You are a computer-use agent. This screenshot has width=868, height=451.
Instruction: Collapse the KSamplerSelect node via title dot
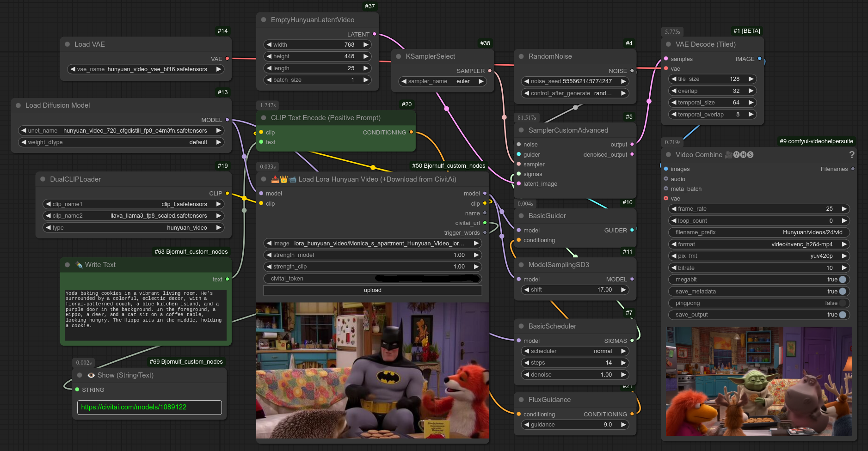point(399,56)
